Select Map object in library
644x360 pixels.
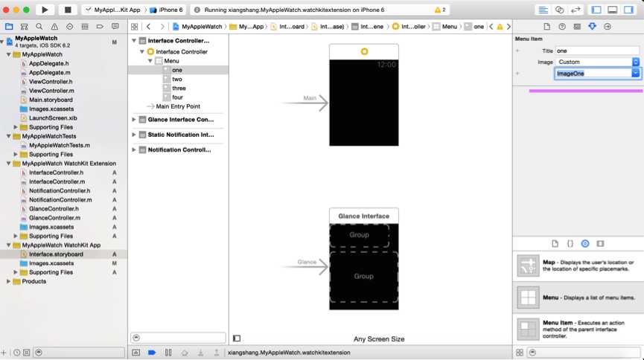(578, 266)
